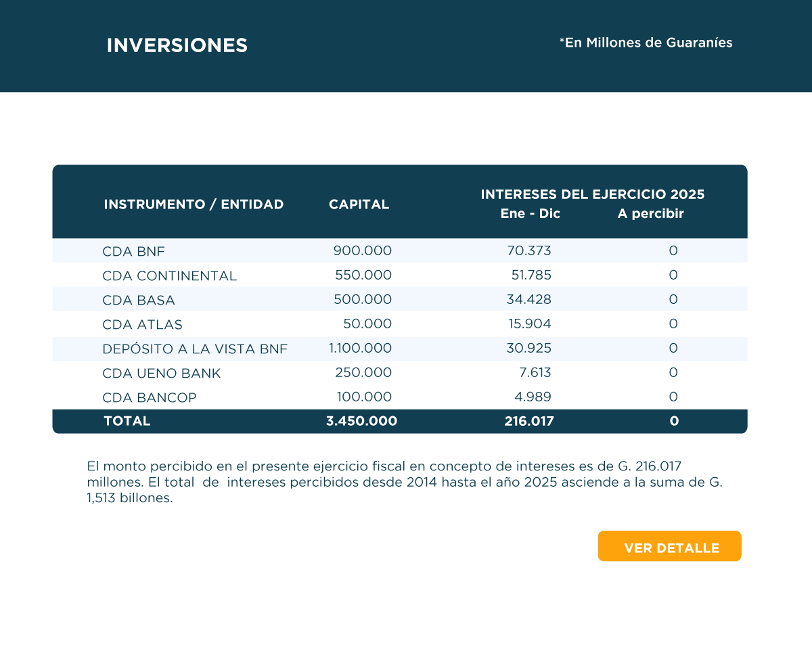This screenshot has width=812, height=664.
Task: Click the TOTAL row label
Action: click(127, 421)
